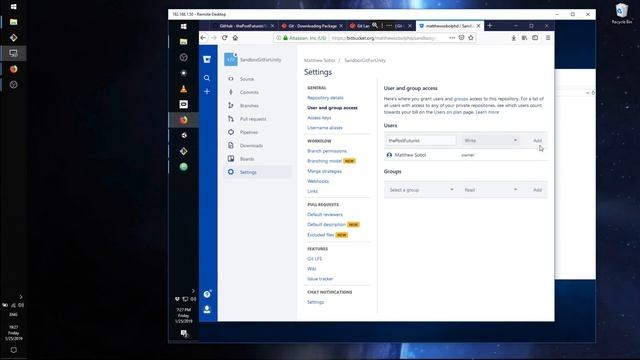Screen dimensions: 640x360
Task: Open Boards in the repository navigation
Action: point(247,159)
